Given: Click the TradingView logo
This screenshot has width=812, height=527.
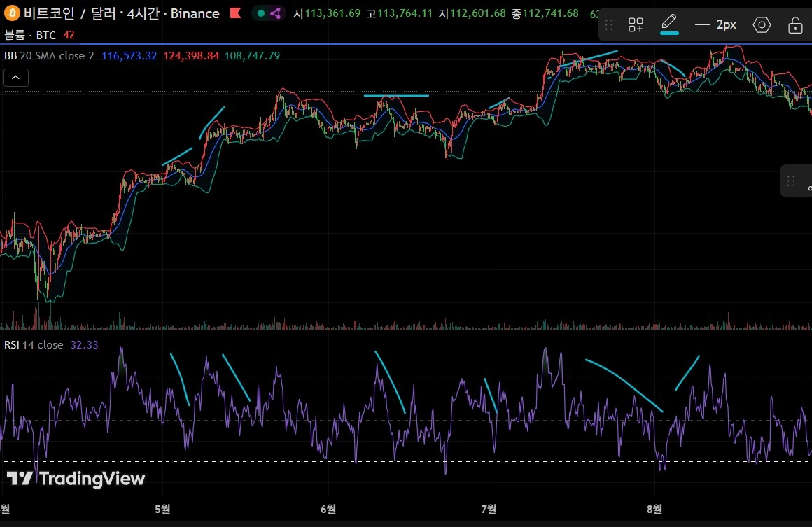Looking at the screenshot, I should pyautogui.click(x=76, y=479).
